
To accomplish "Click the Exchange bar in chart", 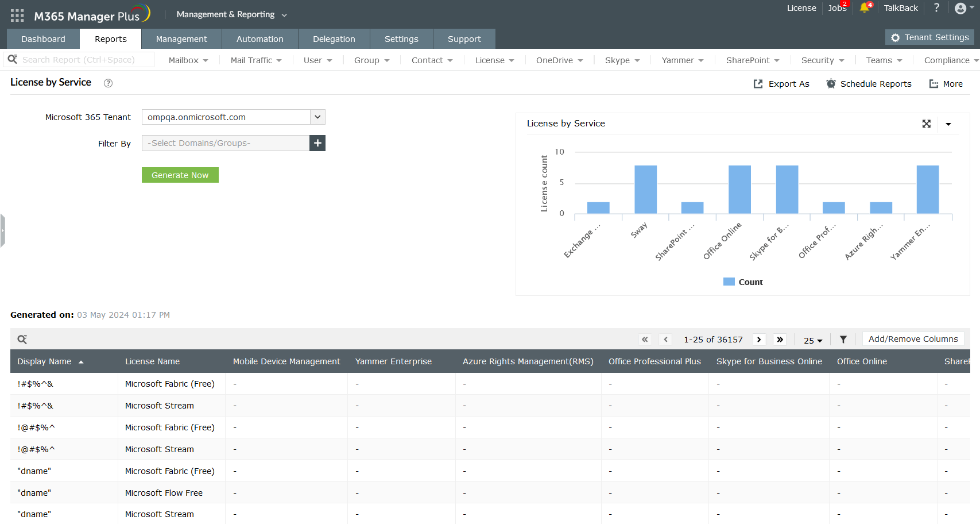I will tap(598, 208).
